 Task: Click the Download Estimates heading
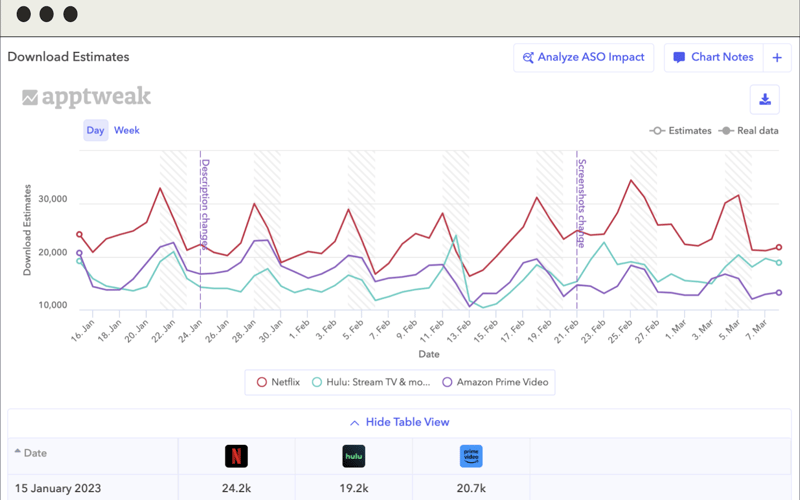(x=68, y=57)
